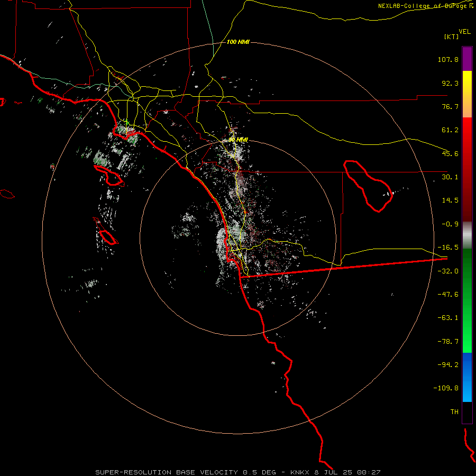Select the 92.3 scale value
The image size is (476, 476).
pyautogui.click(x=450, y=83)
